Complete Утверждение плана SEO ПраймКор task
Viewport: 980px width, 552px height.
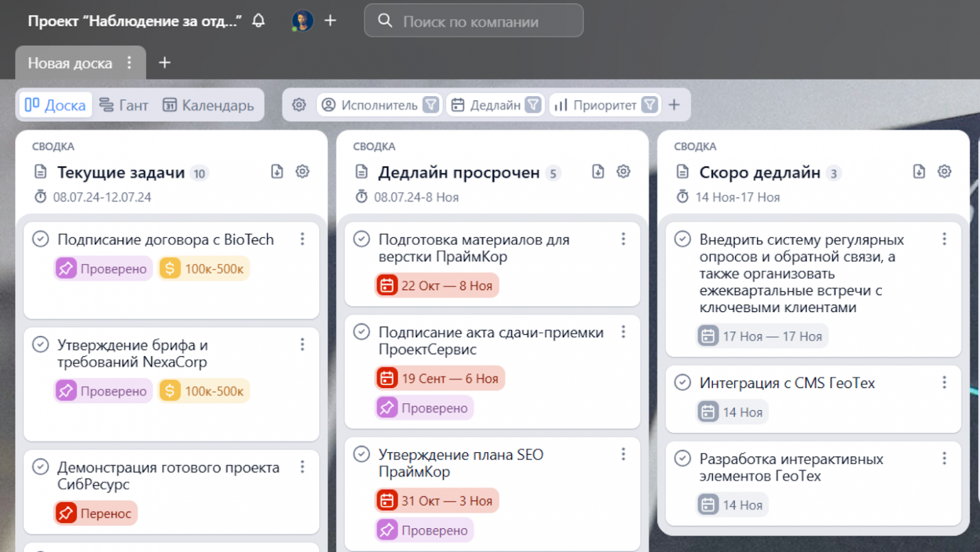click(x=362, y=454)
